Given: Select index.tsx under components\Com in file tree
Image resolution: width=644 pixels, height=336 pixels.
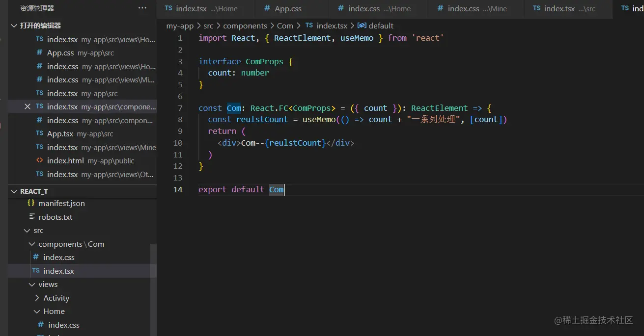Looking at the screenshot, I should [x=83, y=271].
